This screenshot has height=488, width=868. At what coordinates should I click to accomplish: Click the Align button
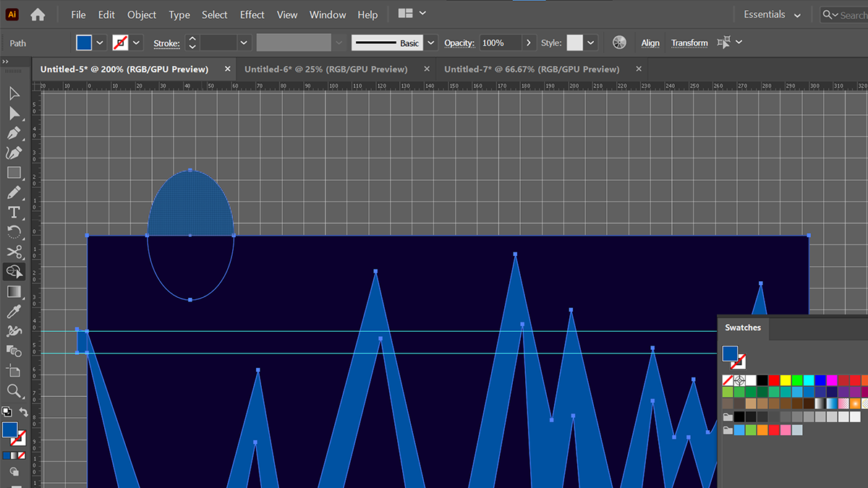pyautogui.click(x=650, y=43)
